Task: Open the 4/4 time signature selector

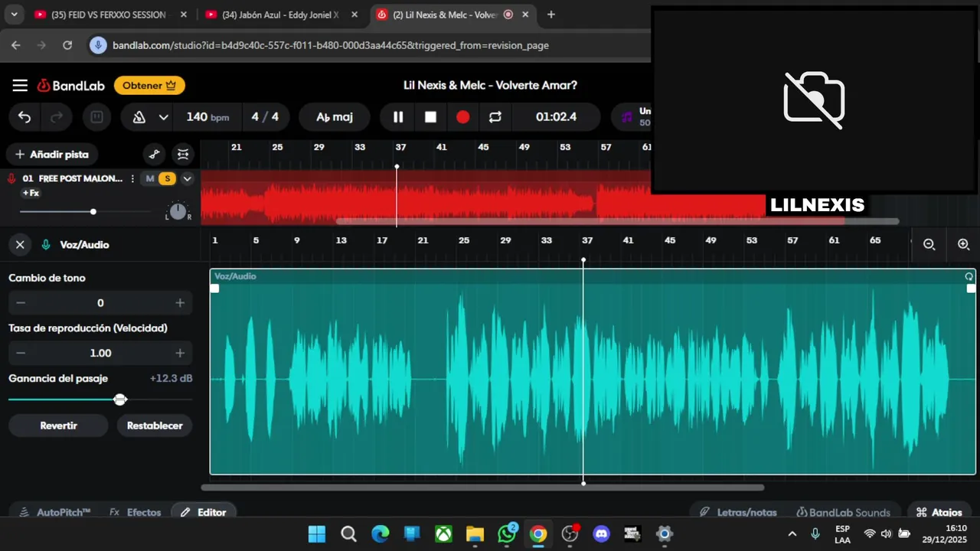Action: click(265, 117)
